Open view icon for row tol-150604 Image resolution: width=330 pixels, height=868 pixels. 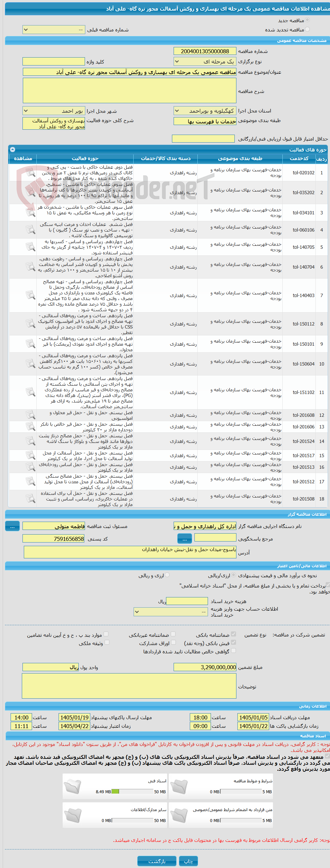click(x=30, y=364)
